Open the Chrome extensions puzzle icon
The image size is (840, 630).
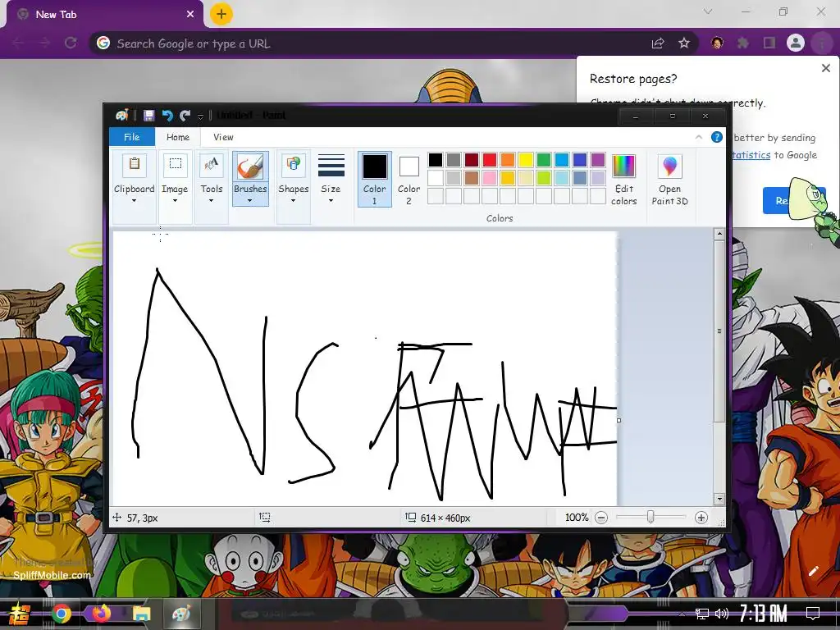(742, 43)
